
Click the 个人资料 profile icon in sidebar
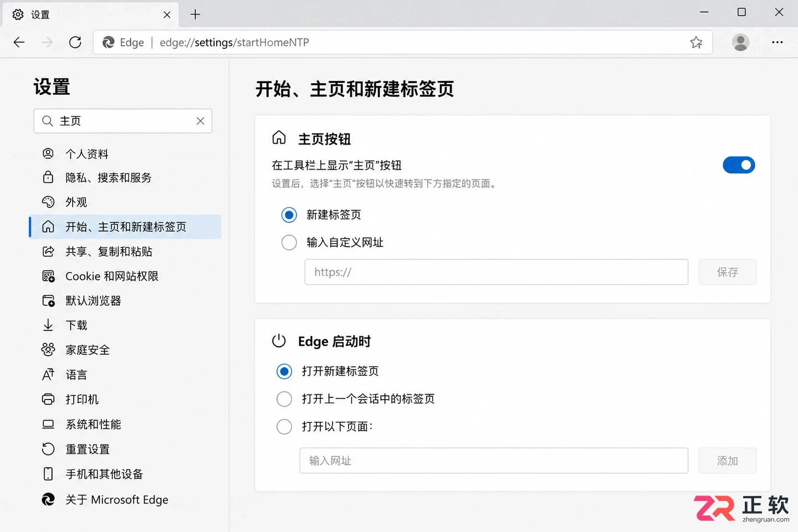[48, 154]
